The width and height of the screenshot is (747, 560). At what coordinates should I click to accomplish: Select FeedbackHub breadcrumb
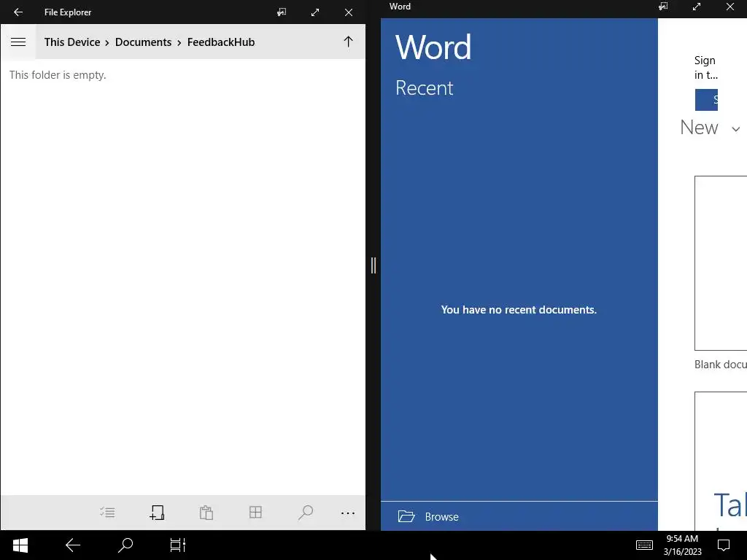point(221,42)
